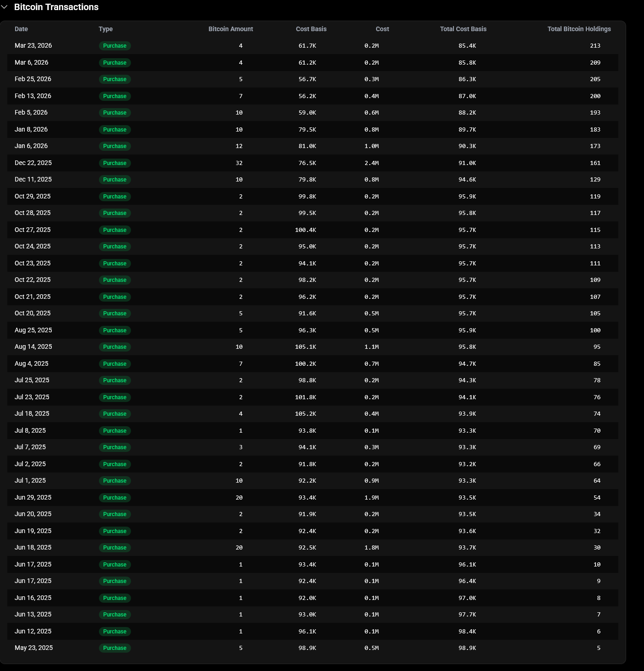Viewport: 644px width, 671px height.
Task: Click the Jul 1, 2025 date cell
Action: [x=30, y=480]
